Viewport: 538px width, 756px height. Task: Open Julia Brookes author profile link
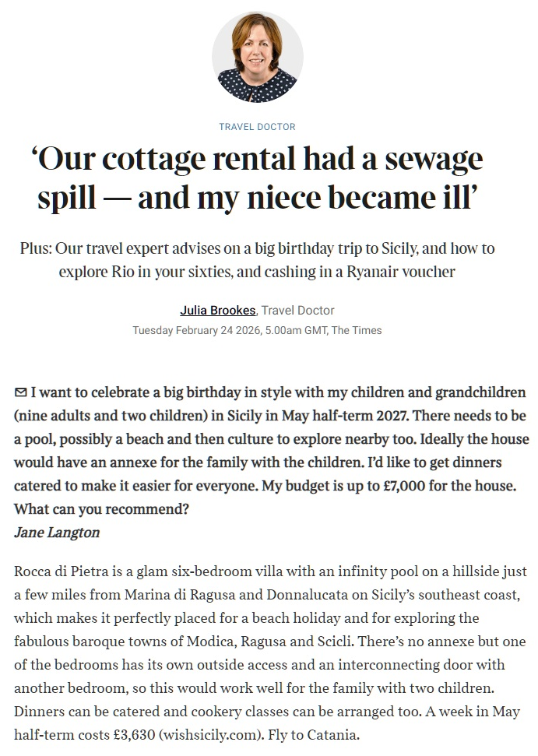pos(217,311)
